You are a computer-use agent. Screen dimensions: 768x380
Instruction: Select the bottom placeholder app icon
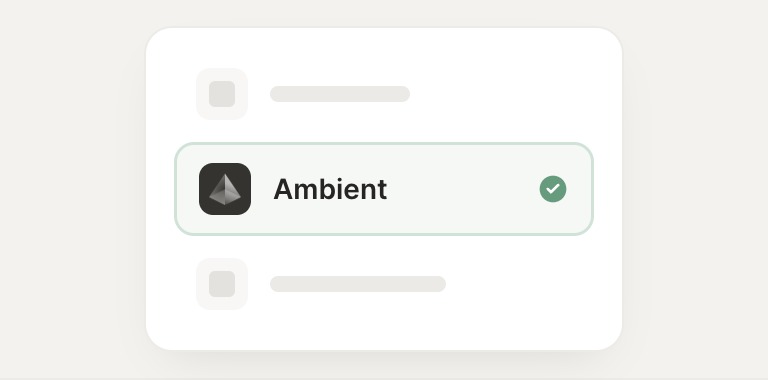click(222, 284)
